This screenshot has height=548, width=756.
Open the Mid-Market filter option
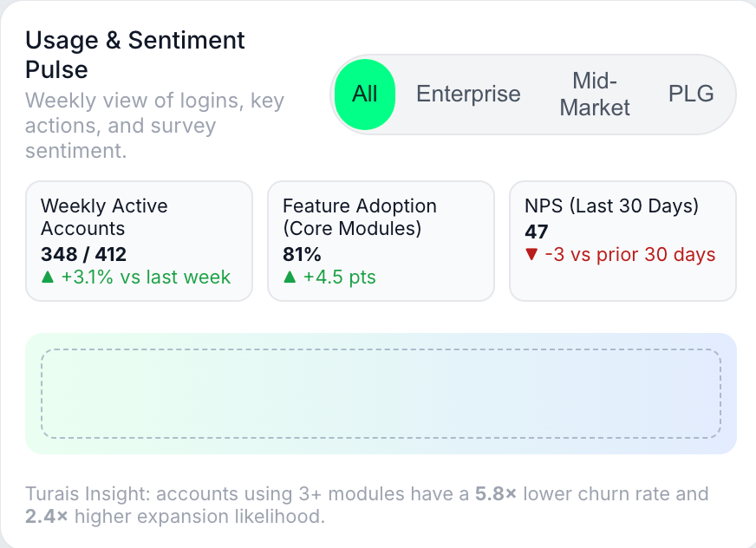(595, 94)
